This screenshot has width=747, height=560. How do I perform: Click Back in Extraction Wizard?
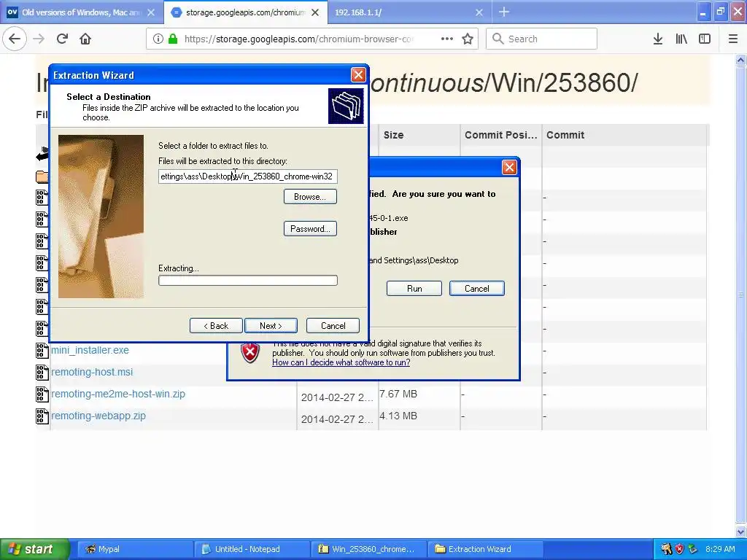pos(216,326)
